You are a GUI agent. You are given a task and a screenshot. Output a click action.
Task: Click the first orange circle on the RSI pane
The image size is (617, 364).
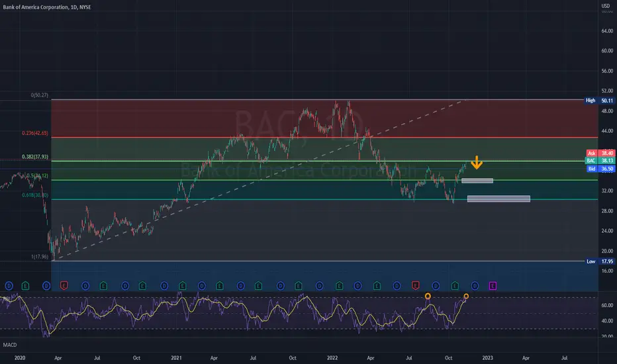428,296
